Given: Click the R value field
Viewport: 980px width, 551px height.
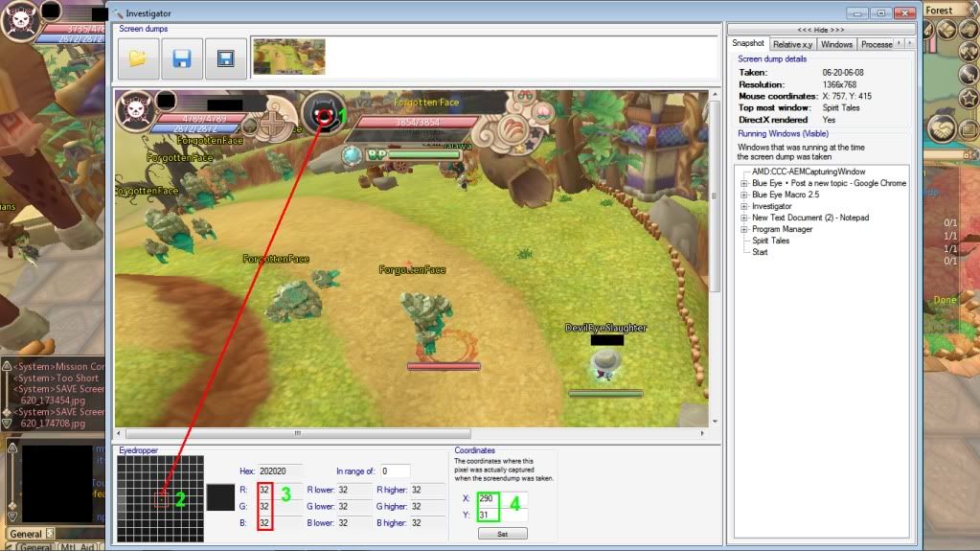Looking at the screenshot, I should [280, 490].
